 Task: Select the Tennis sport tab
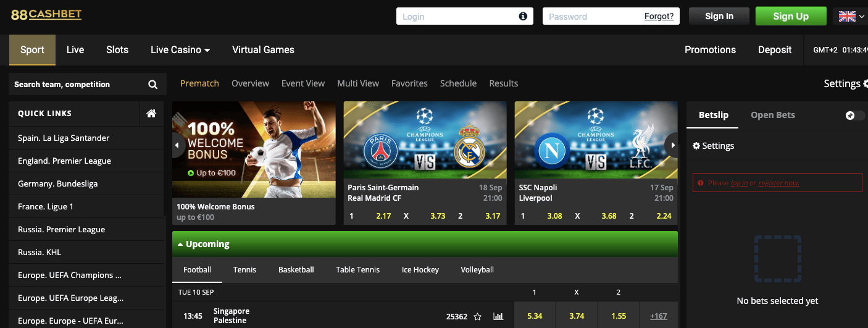pos(244,270)
